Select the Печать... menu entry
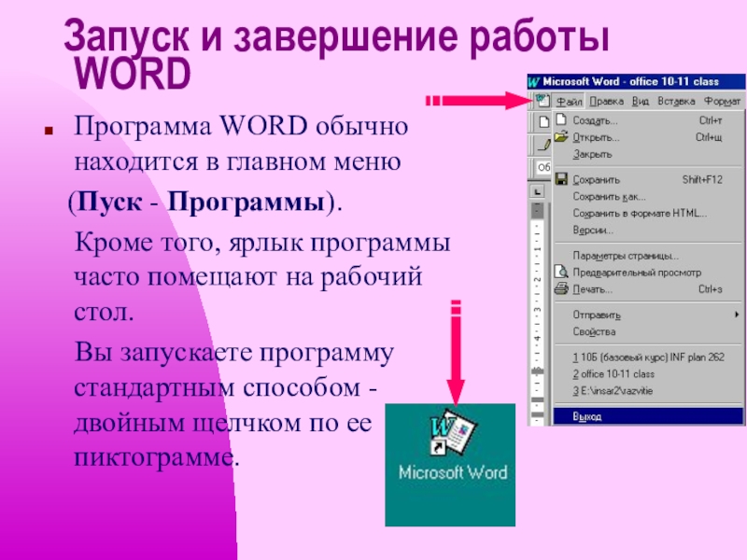 click(648, 289)
